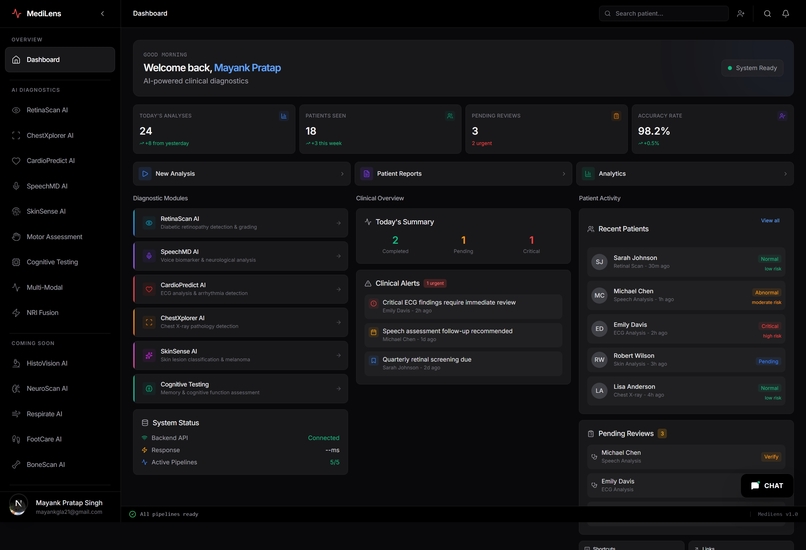Open the critical ECG findings alert

click(463, 306)
